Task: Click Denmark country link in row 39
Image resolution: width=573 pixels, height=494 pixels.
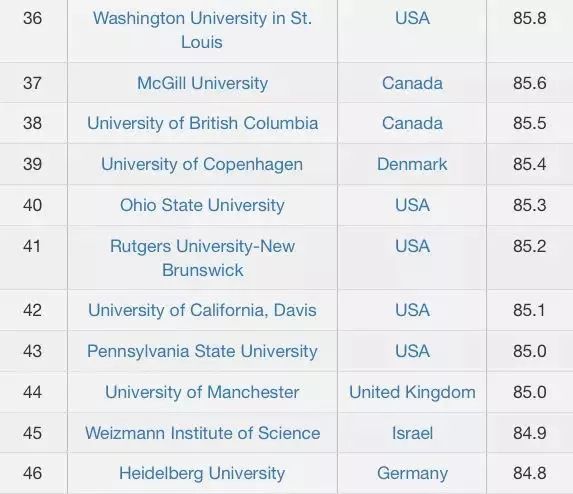Action: [x=412, y=164]
